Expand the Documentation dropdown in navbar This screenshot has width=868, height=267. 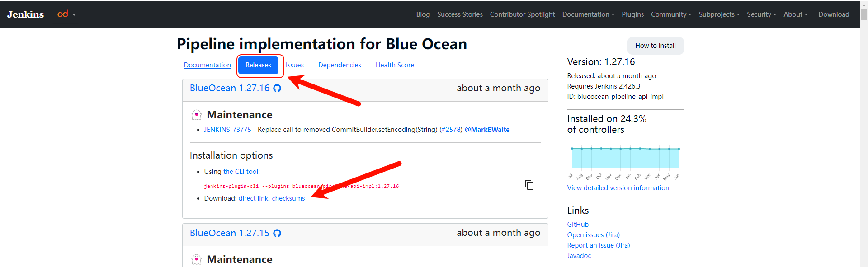pos(588,14)
